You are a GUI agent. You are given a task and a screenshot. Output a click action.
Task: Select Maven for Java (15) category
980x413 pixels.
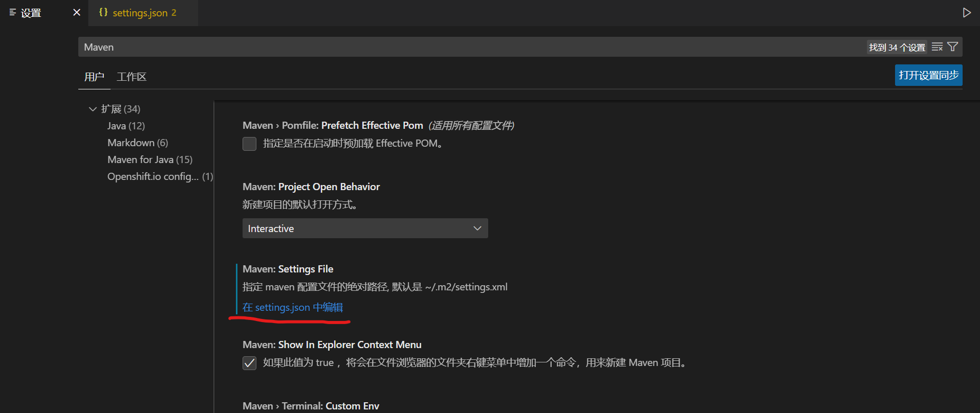[x=150, y=159]
